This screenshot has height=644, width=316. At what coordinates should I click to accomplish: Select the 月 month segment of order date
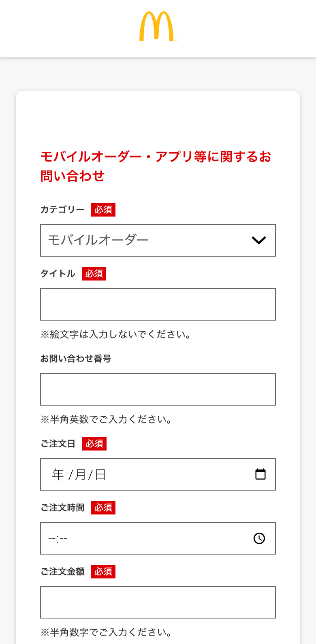(81, 474)
